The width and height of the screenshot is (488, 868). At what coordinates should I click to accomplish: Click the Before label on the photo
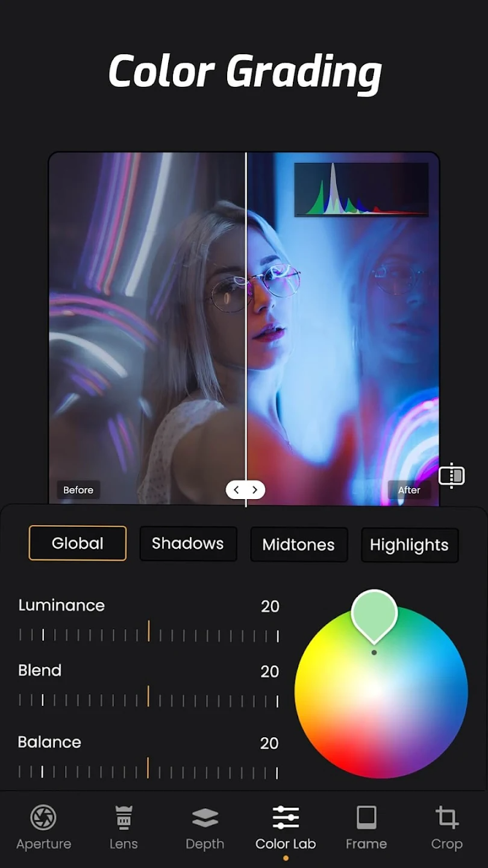[78, 490]
